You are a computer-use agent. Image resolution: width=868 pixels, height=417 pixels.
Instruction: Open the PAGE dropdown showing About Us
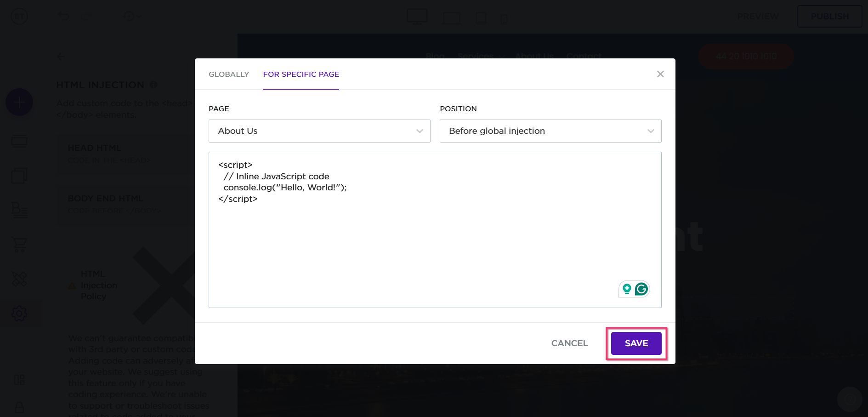tap(319, 131)
